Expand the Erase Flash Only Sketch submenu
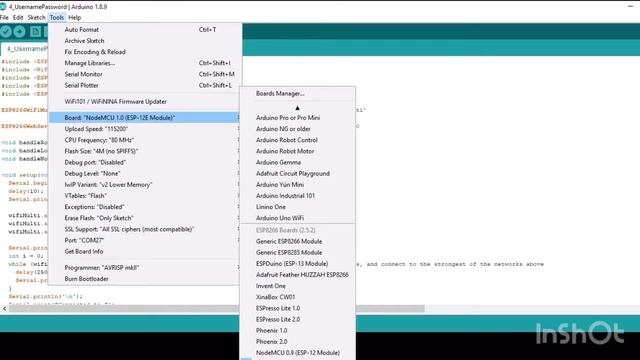Screen dimensions: 640x360 144,218
